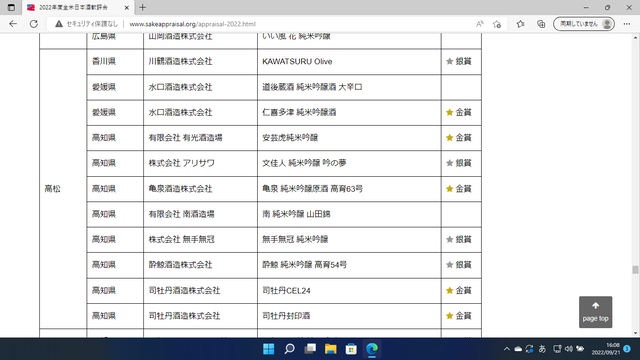This screenshot has width=640, height=360.
Task: Click 金賞 award for 安芸虎純米吟醸
Action: coord(459,138)
